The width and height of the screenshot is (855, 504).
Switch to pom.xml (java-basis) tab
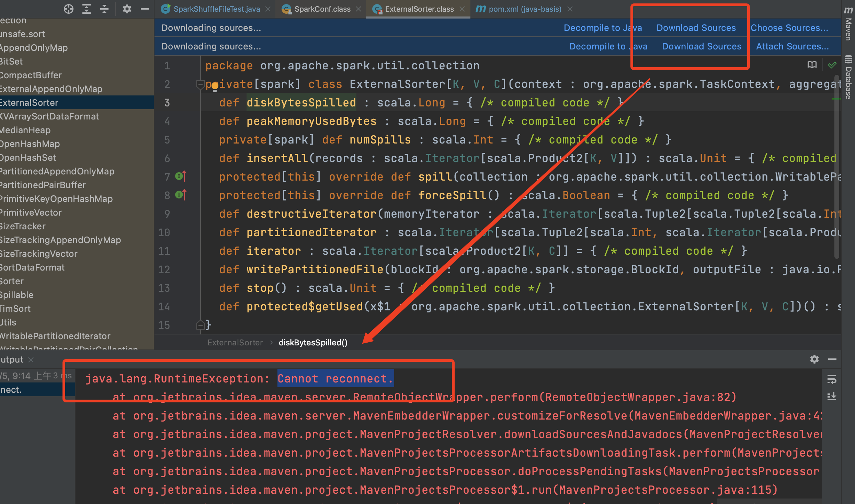(525, 9)
